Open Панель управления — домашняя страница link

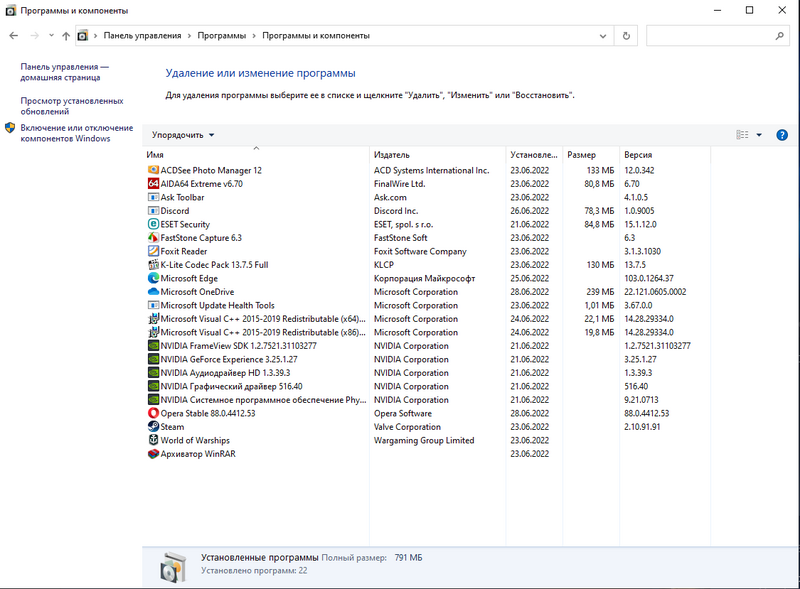(x=64, y=72)
